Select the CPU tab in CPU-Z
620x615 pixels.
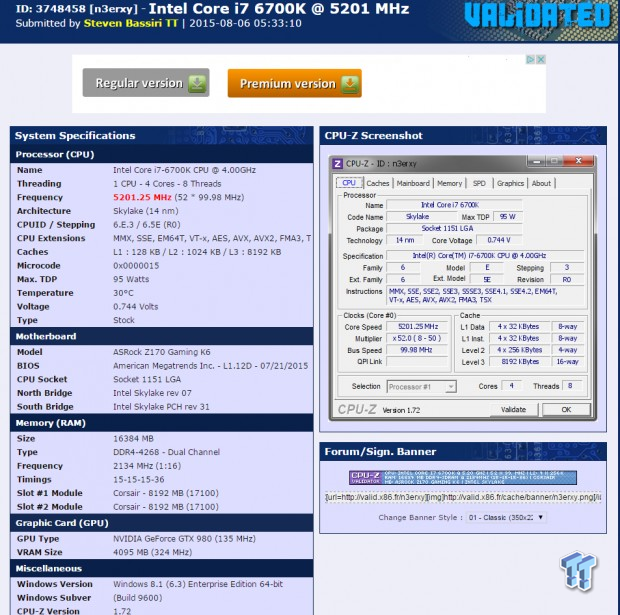pos(349,183)
